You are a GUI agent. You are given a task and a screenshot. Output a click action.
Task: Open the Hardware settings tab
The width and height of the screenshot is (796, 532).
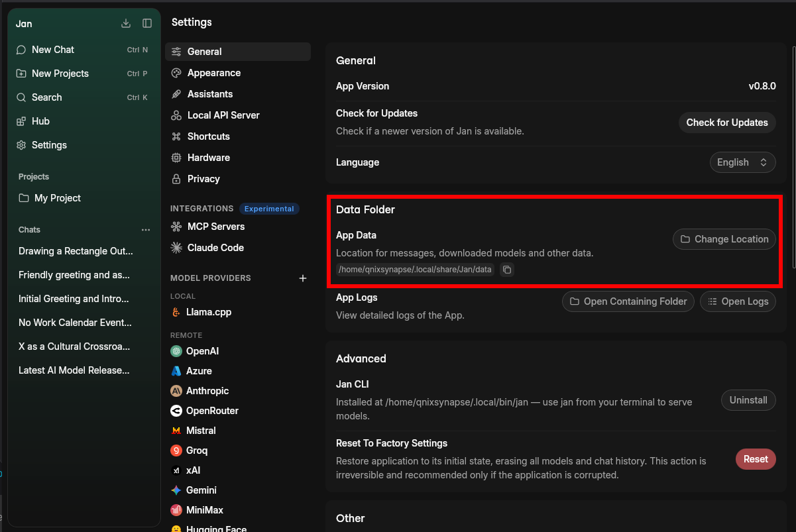[x=238, y=158]
